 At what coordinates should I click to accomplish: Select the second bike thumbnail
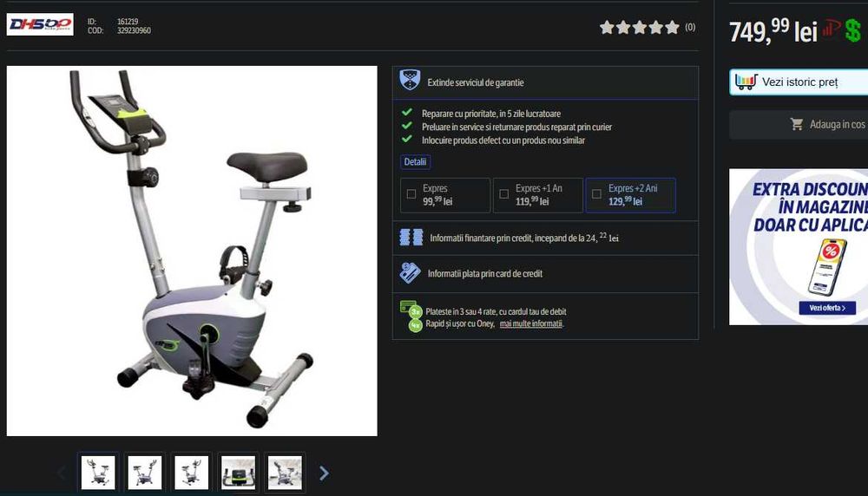144,473
